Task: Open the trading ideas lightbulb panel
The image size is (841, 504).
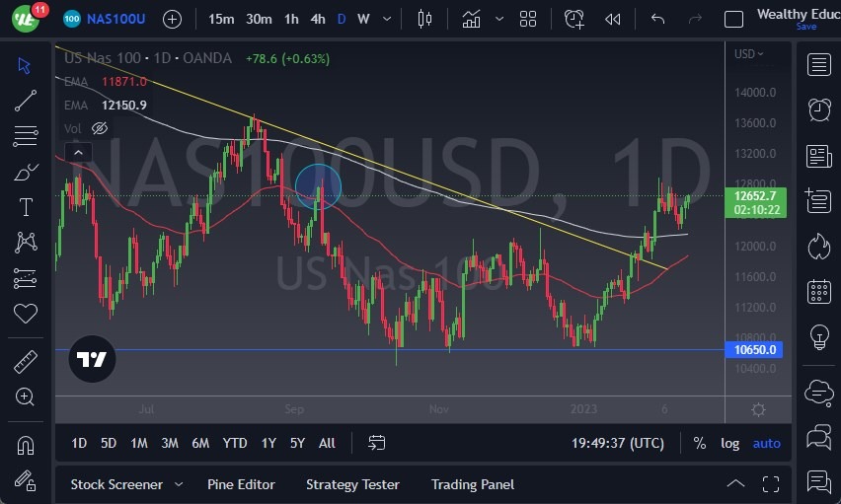Action: pos(818,337)
